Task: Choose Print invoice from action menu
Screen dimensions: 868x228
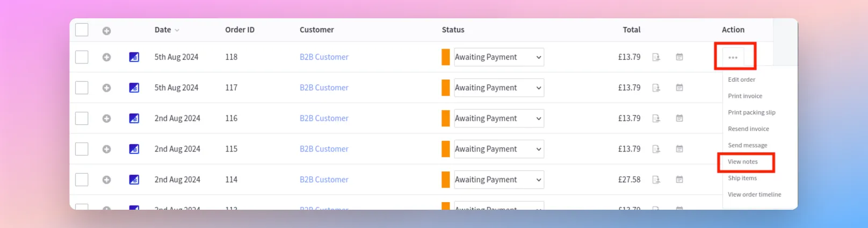Action: (745, 96)
